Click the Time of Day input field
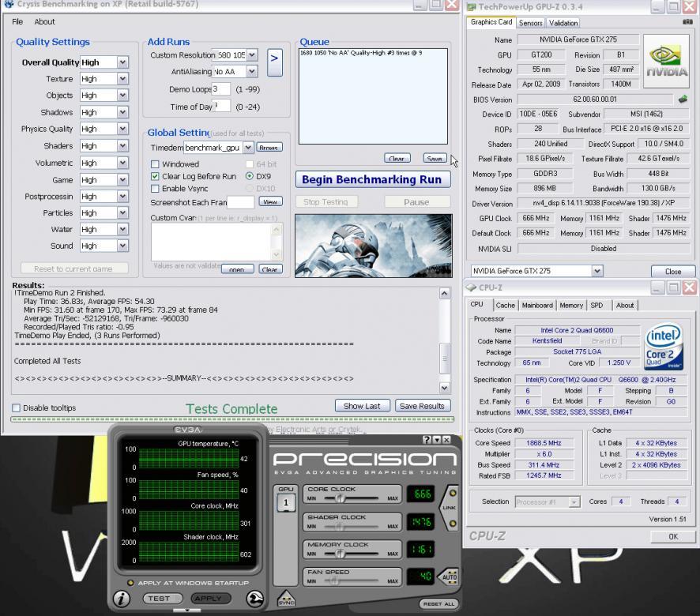Screen dimensions: 700x616 click(221, 107)
